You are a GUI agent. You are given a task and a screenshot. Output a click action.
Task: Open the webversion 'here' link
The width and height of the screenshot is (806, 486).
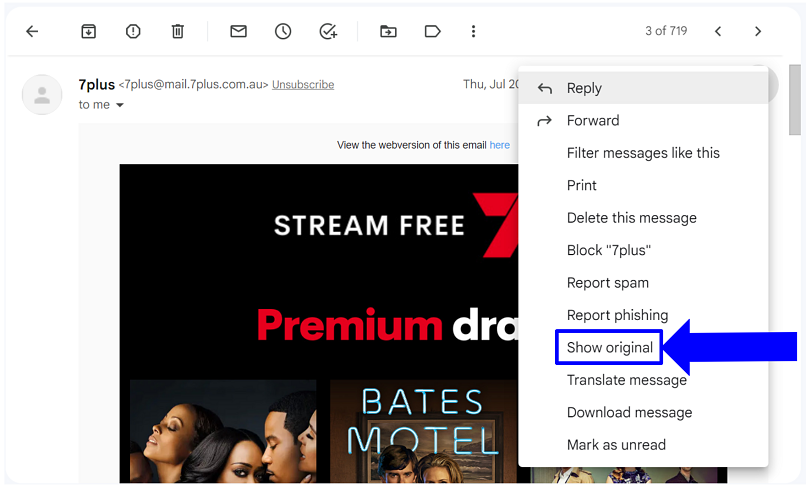point(499,145)
